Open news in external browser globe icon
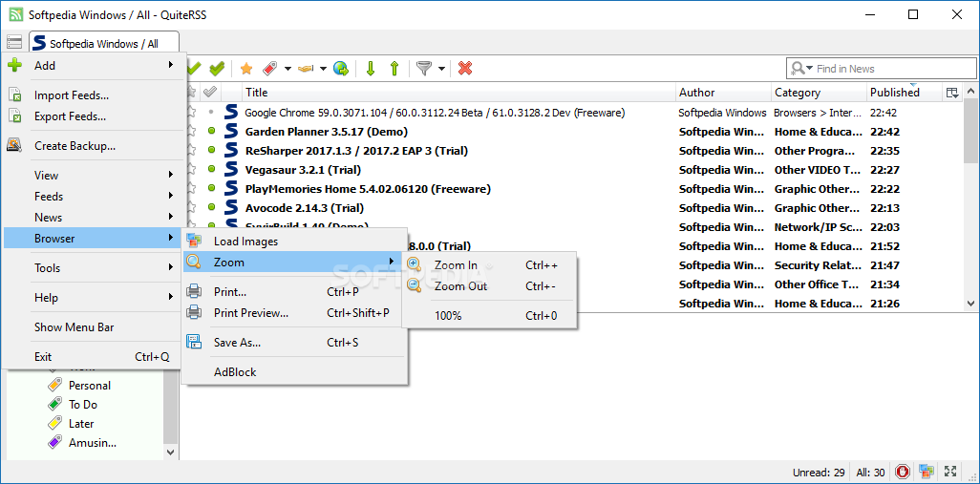Viewport: 980px width, 484px height. [341, 69]
